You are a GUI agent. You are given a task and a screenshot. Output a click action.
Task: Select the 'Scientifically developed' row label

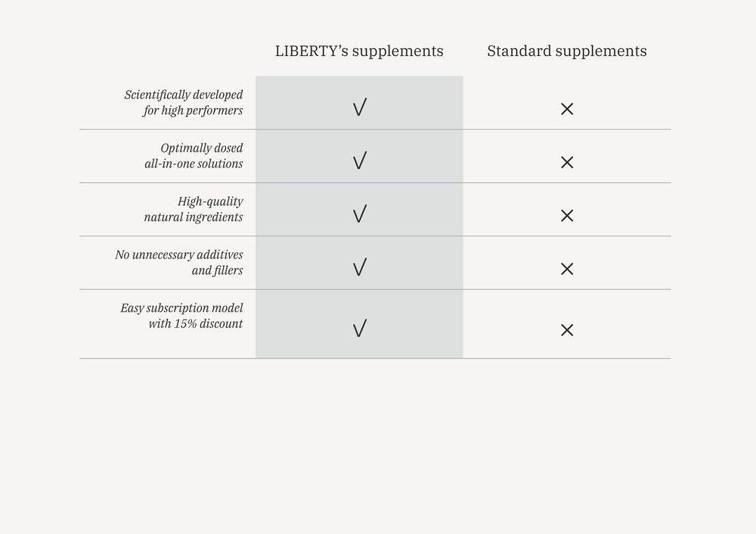tap(184, 95)
